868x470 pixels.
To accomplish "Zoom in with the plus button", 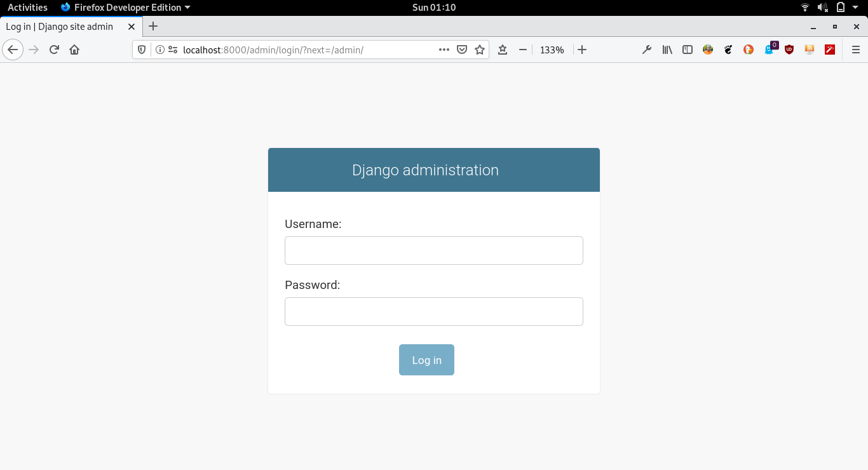I will [x=582, y=50].
